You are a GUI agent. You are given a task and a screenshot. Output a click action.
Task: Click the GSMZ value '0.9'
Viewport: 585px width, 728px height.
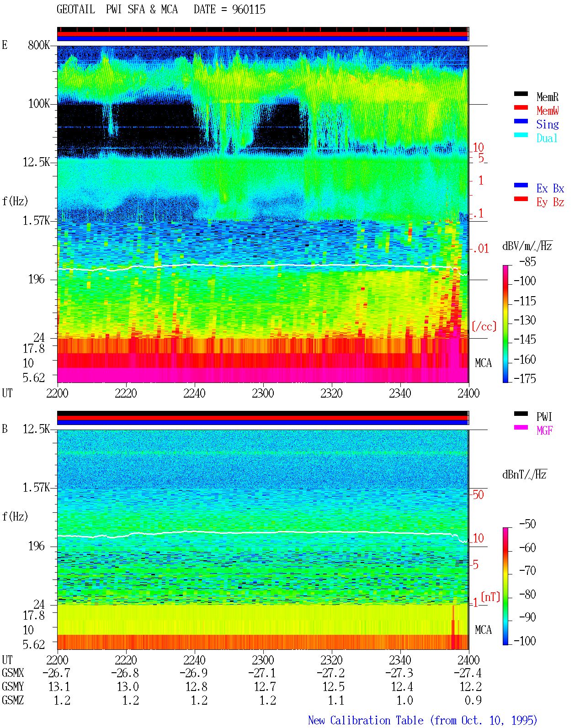(473, 701)
